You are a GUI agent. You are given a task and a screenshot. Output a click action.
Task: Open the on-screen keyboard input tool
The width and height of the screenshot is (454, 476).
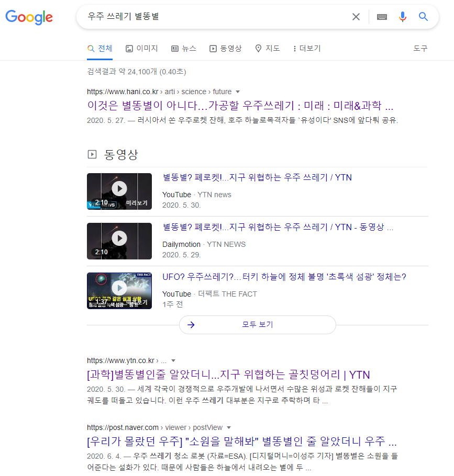tap(382, 17)
